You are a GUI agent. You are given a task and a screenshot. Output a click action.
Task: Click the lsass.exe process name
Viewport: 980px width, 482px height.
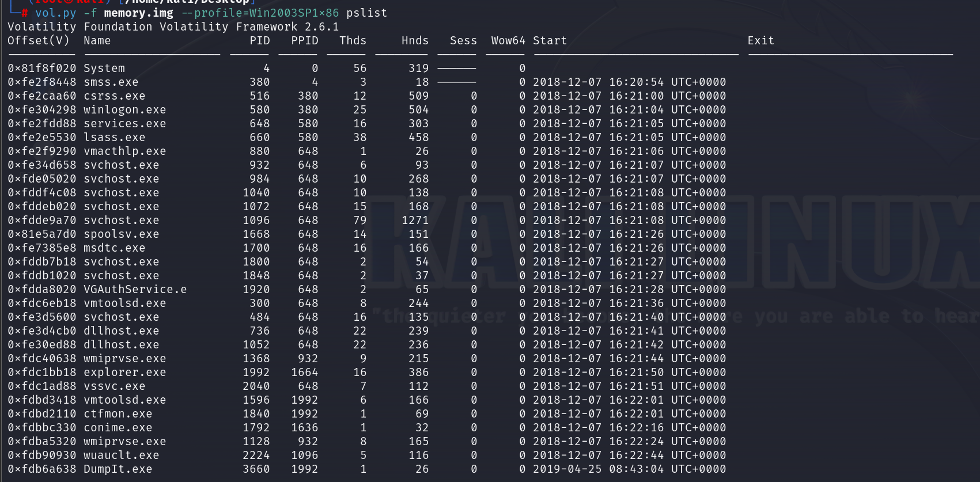[x=115, y=137]
